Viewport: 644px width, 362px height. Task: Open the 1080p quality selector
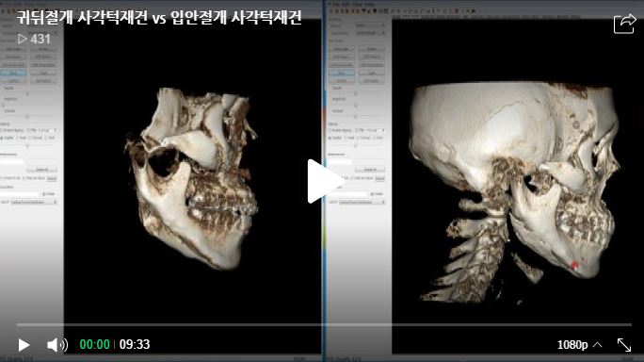[580, 345]
